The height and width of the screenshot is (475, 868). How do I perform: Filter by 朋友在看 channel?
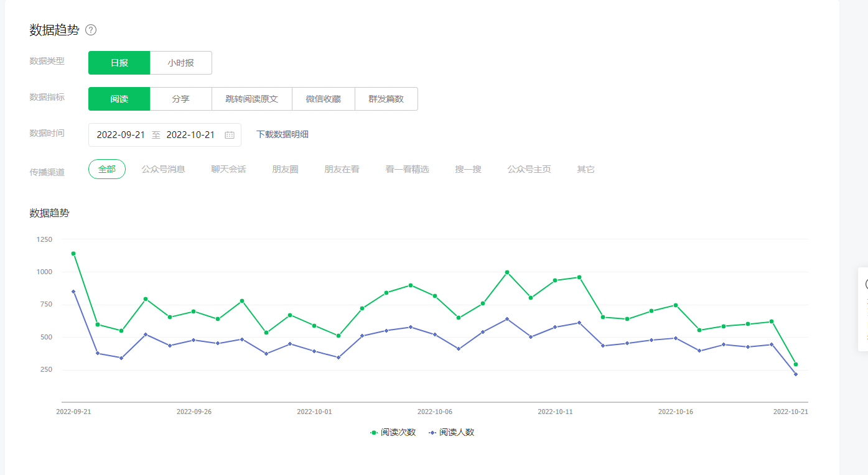(342, 169)
